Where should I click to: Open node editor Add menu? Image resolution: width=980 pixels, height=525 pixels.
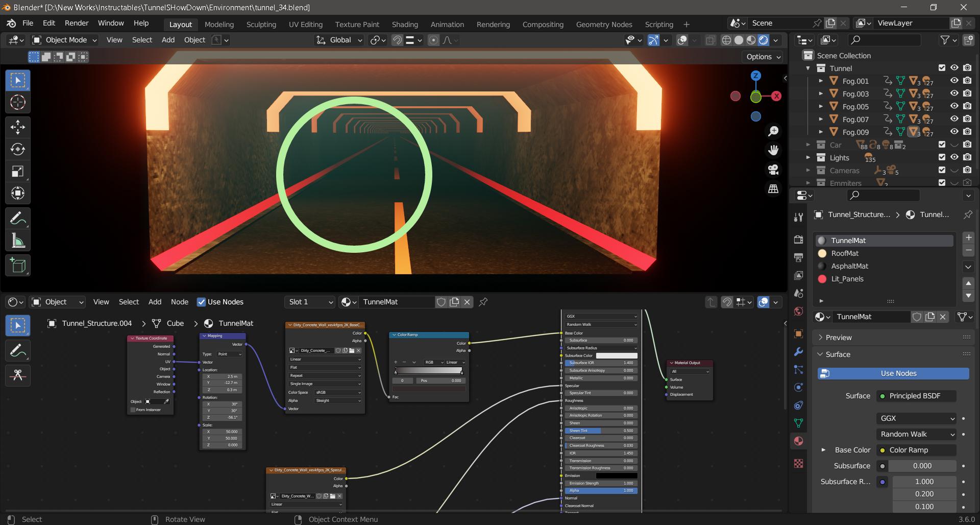pos(155,302)
